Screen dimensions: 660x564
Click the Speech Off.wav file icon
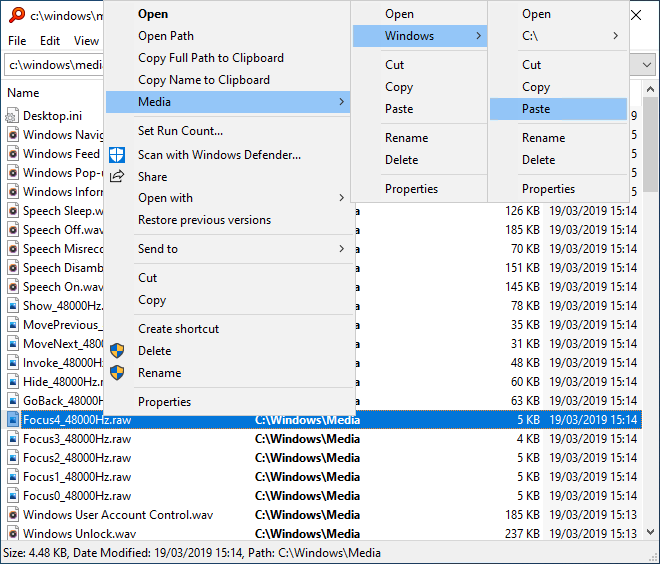point(13,230)
